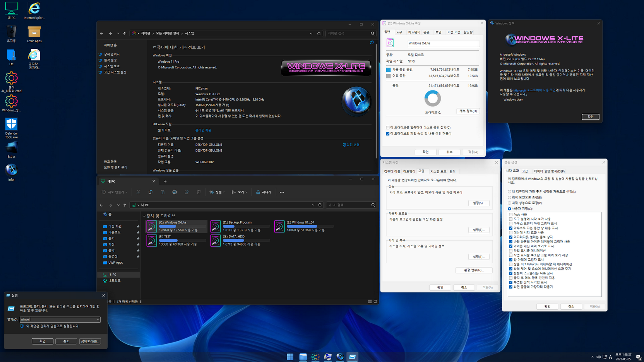644x362 pixels.
Task: Open the 새로 만들기 dropdown
Action: click(115, 192)
